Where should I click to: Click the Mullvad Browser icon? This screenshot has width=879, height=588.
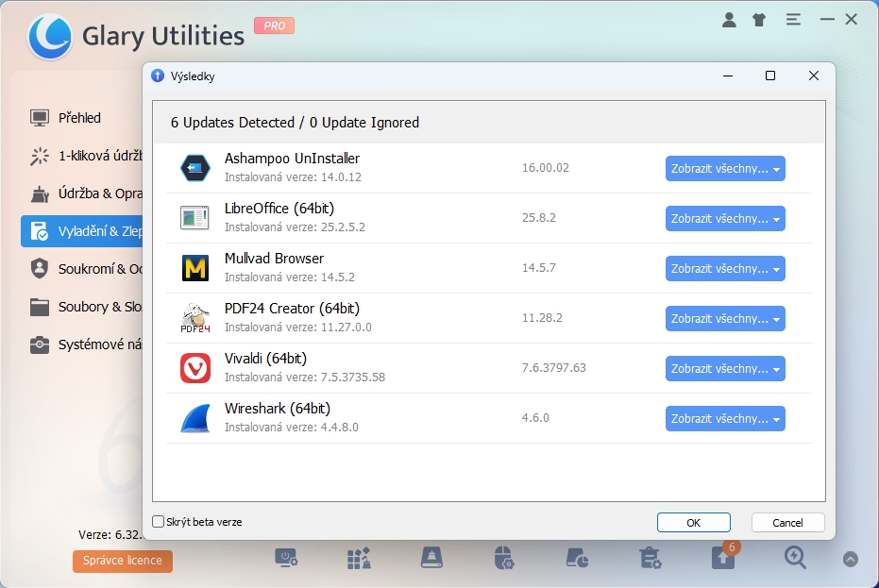click(195, 268)
